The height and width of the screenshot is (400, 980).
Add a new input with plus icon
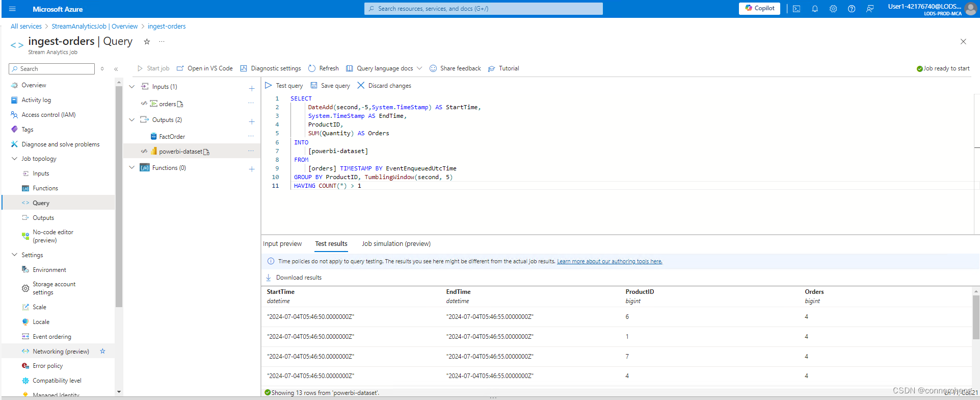click(x=252, y=88)
